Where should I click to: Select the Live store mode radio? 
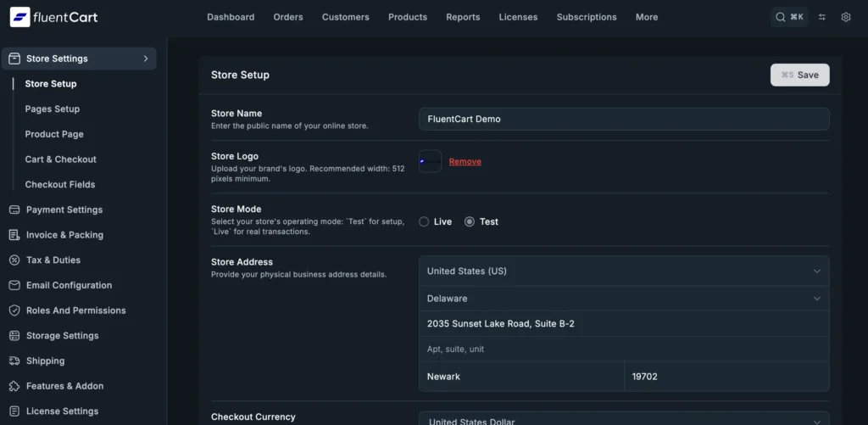coord(424,221)
